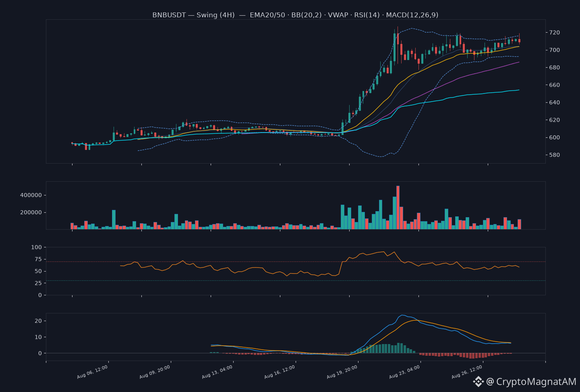
Task: Click the tallest red volume bar
Action: point(398,207)
